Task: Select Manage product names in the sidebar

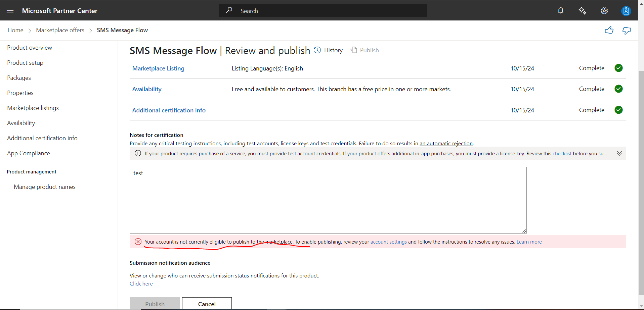Action: coord(44,187)
